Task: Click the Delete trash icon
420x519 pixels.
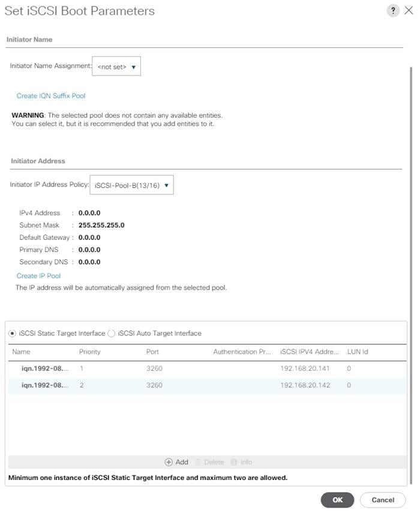Action: click(198, 462)
